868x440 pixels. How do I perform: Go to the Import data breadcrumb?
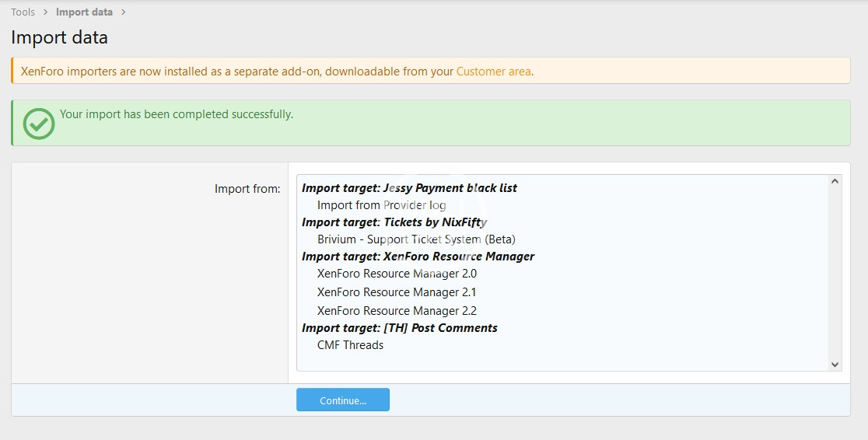click(x=84, y=12)
